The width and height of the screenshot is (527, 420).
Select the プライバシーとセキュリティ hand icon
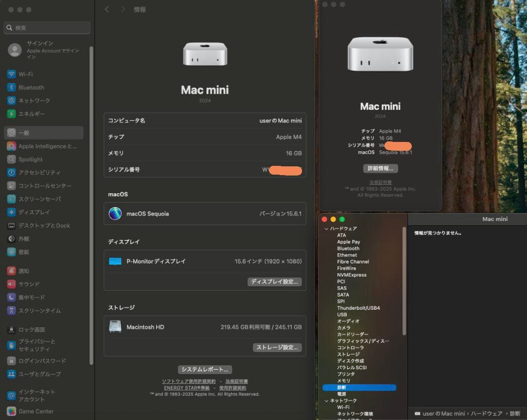[11, 345]
